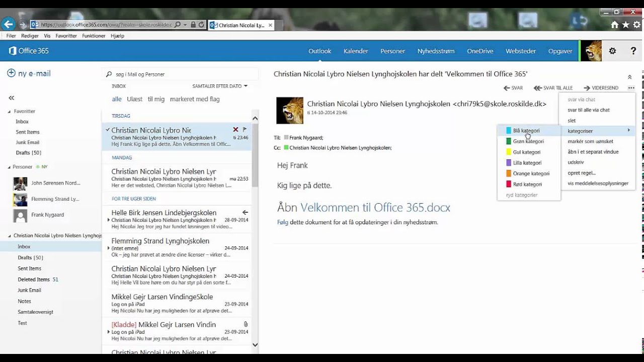Click ryd kategorier
644x362 pixels.
click(x=522, y=195)
